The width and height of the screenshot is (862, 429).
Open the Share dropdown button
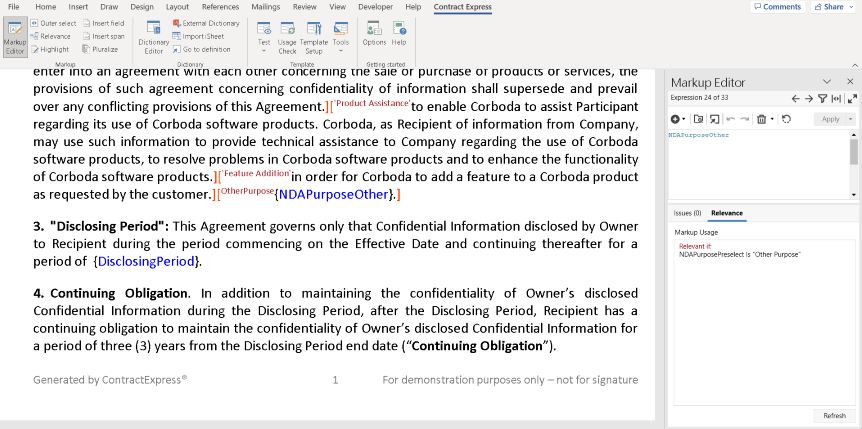[x=833, y=7]
